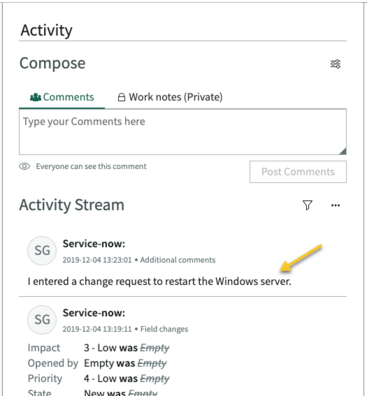Focus the Type your Comments here field
This screenshot has height=396, width=367.
(x=183, y=132)
